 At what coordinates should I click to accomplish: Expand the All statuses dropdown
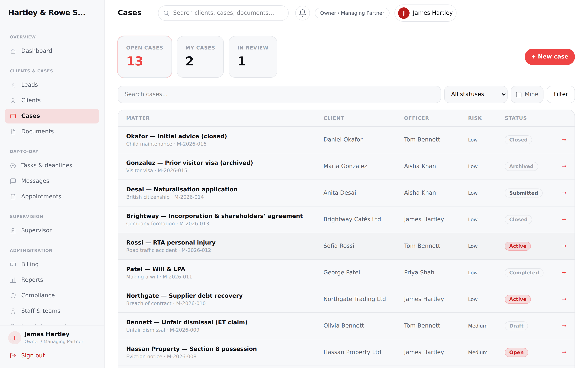click(x=476, y=94)
